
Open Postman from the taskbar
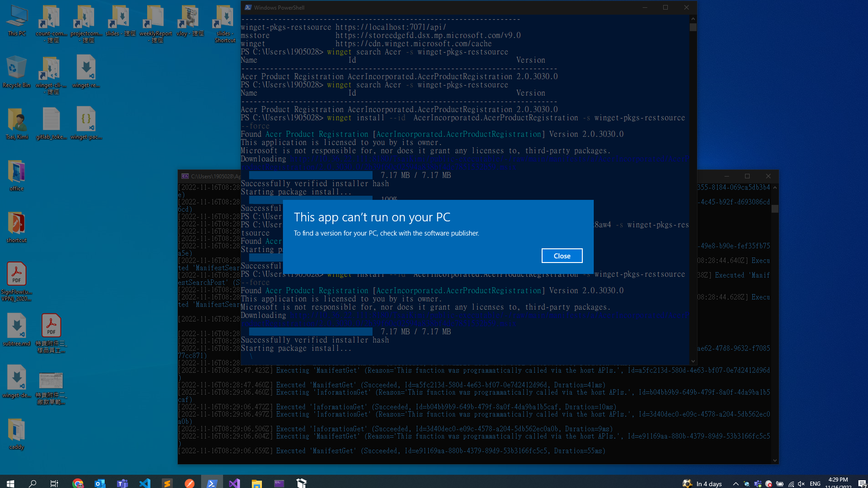190,483
